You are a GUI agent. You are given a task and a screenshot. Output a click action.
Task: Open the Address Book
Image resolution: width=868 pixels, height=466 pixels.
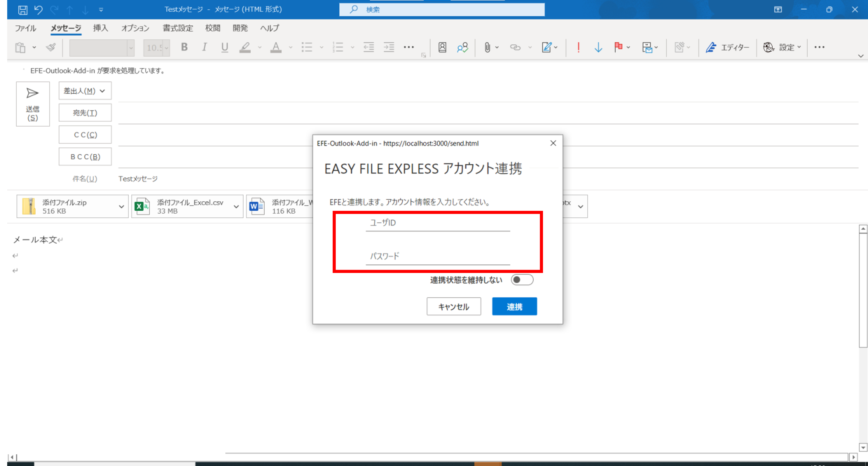(x=442, y=47)
